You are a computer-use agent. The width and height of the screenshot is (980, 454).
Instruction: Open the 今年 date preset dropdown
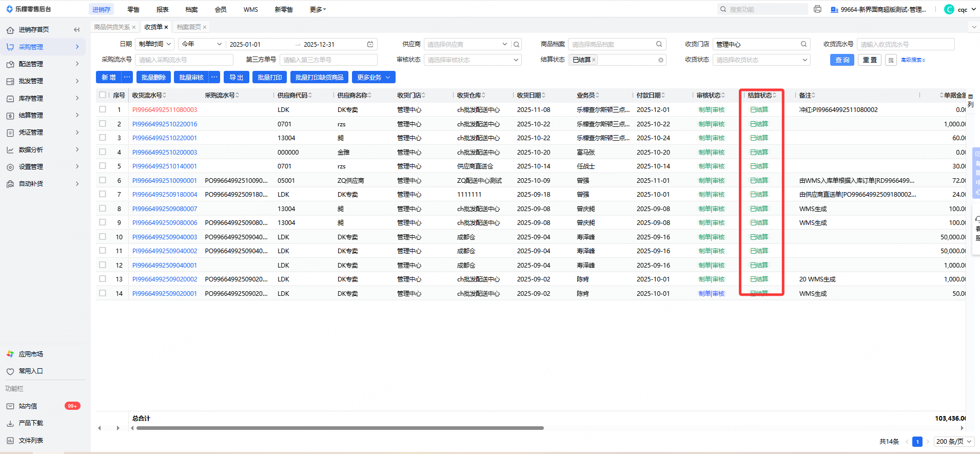(x=203, y=44)
